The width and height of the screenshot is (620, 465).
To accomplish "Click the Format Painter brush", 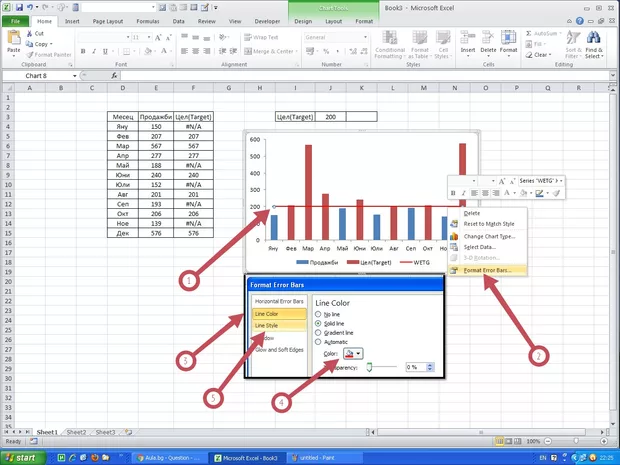I will 29,55.
